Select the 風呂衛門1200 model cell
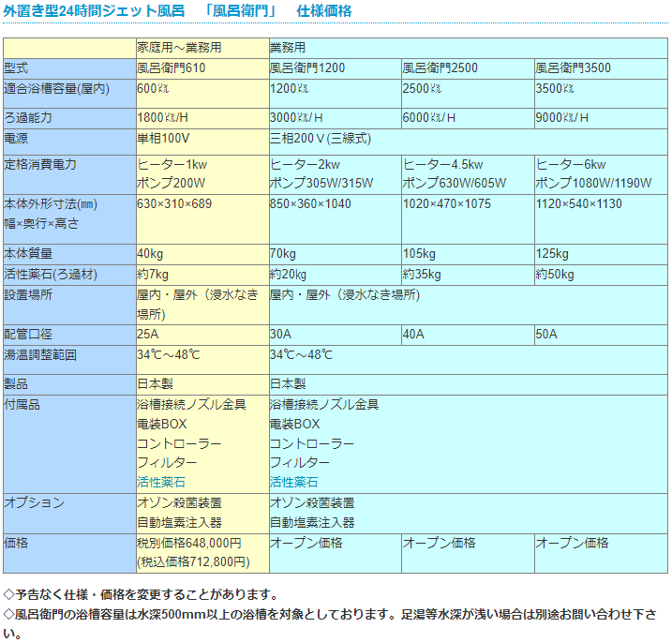672x643 pixels. coord(336,68)
